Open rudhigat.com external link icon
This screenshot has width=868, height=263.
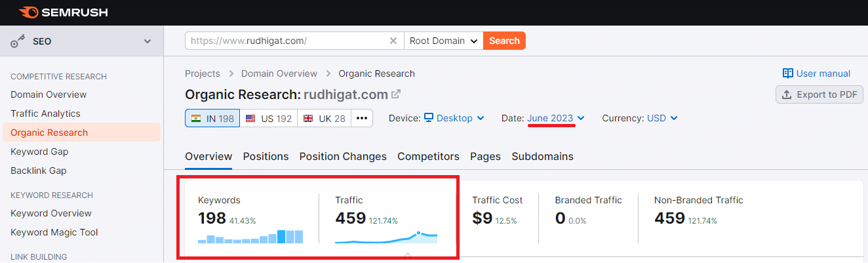tap(396, 94)
